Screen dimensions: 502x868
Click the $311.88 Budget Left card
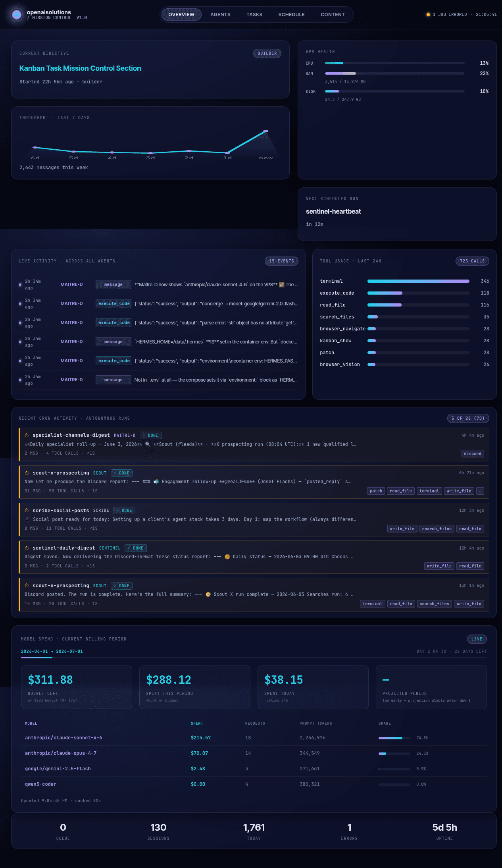pyautogui.click(x=77, y=687)
